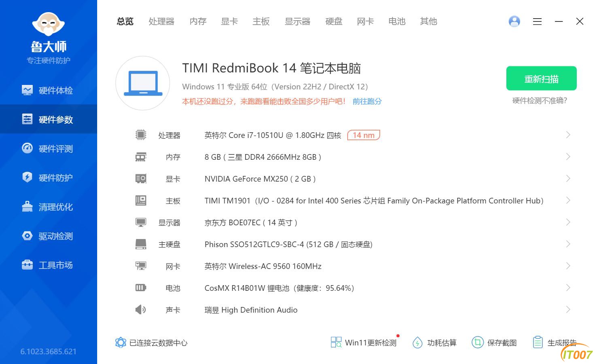Expand the 内存 row chevron
595x364 pixels.
[x=568, y=157]
